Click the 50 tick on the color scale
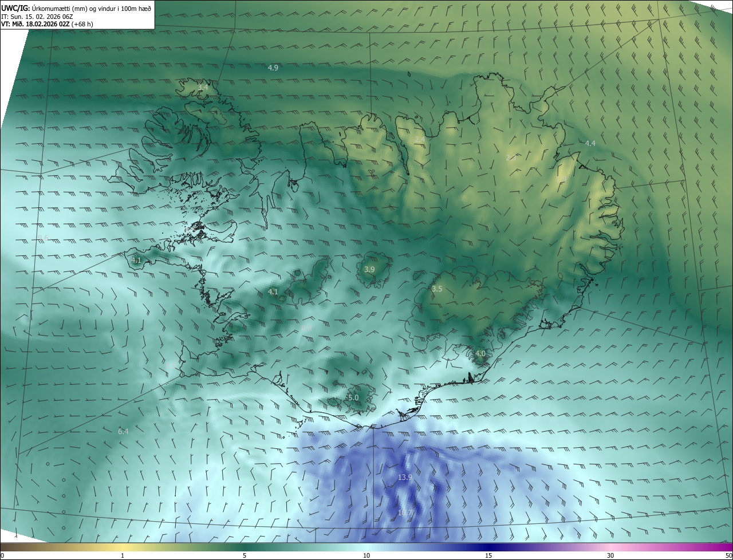Viewport: 733px width, 560px height. 728,555
